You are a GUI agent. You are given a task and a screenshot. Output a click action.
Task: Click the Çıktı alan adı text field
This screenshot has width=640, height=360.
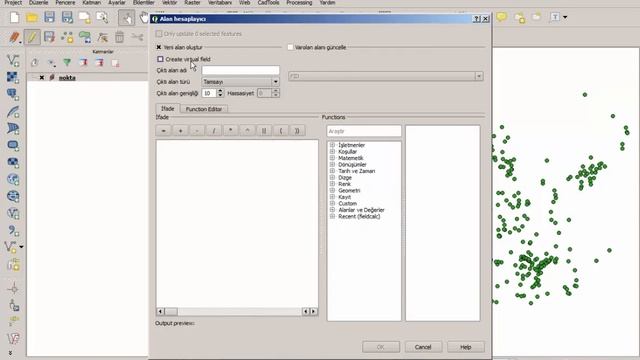240,70
